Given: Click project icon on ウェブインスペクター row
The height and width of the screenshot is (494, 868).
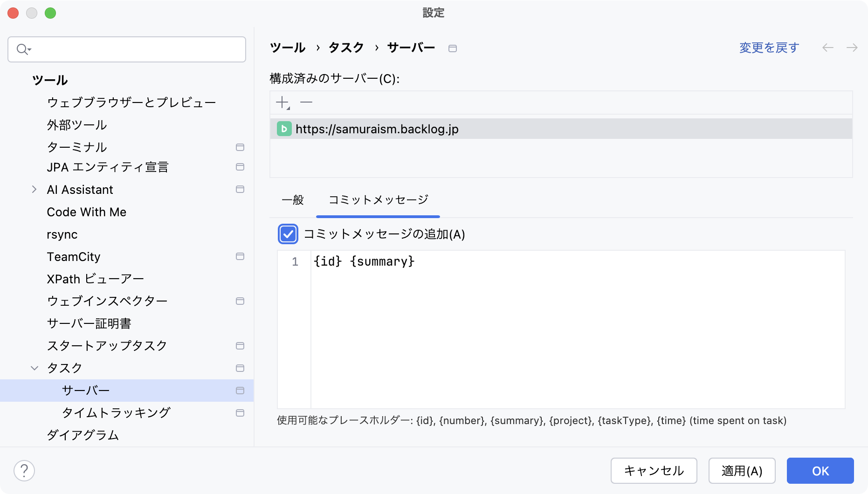Looking at the screenshot, I should pyautogui.click(x=240, y=301).
